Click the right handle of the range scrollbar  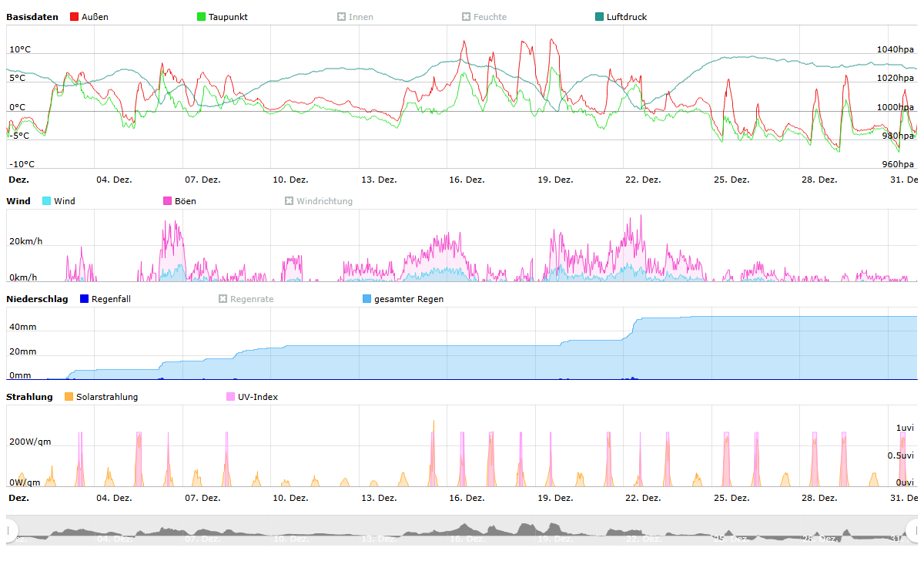[913, 530]
